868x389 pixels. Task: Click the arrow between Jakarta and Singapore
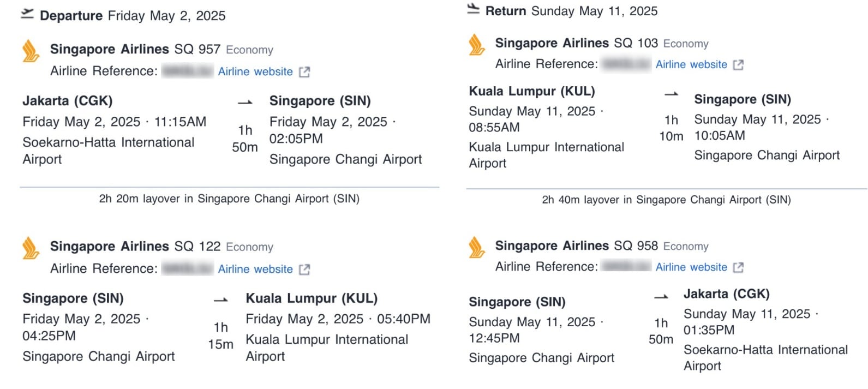pyautogui.click(x=245, y=101)
